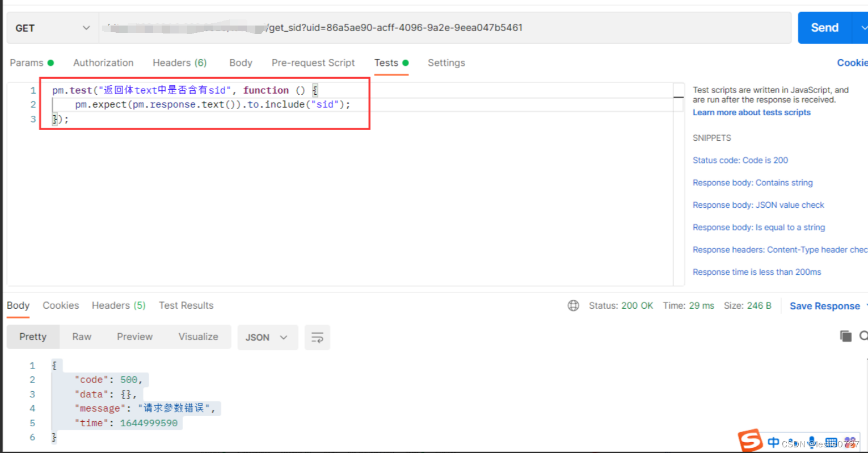The image size is (868, 453).
Task: Open the JSON response format dropdown
Action: click(x=267, y=337)
